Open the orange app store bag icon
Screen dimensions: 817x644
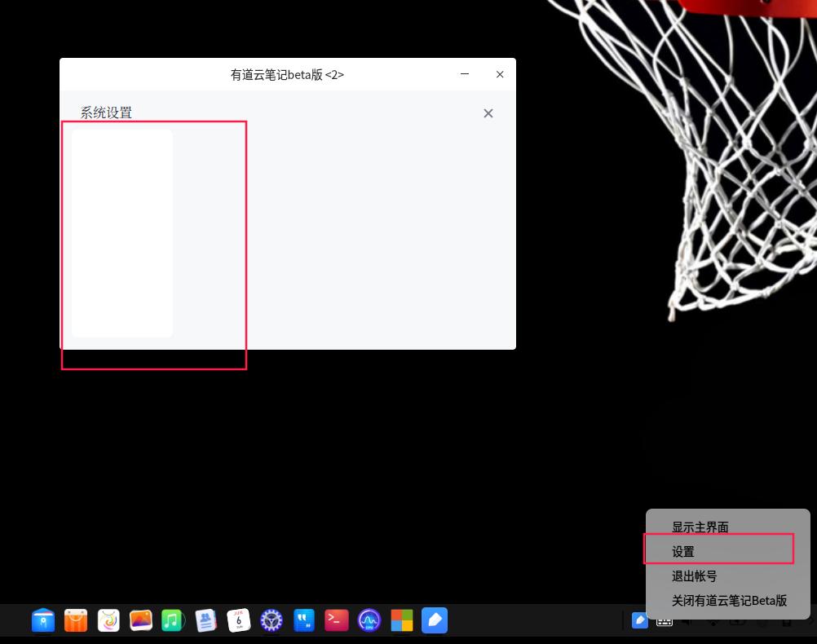pyautogui.click(x=76, y=620)
